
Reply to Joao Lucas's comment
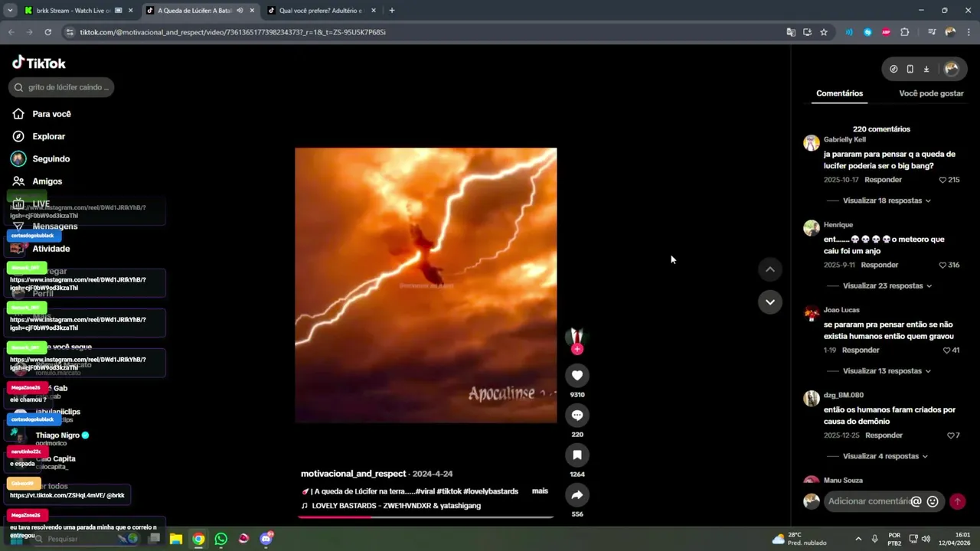tap(861, 350)
